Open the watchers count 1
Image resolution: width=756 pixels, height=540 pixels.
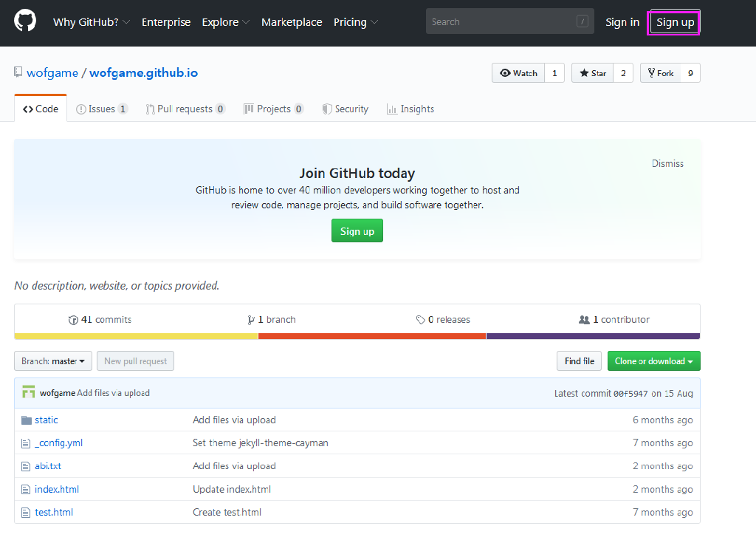pyautogui.click(x=554, y=73)
